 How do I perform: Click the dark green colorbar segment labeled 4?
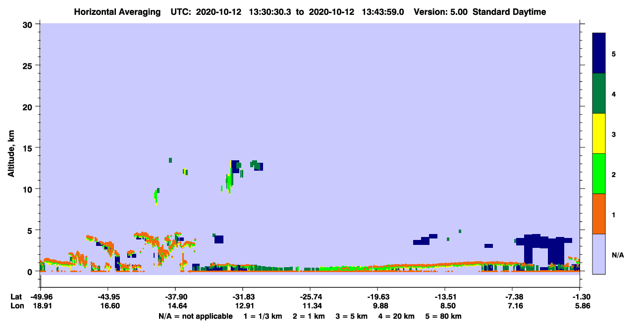(599, 94)
